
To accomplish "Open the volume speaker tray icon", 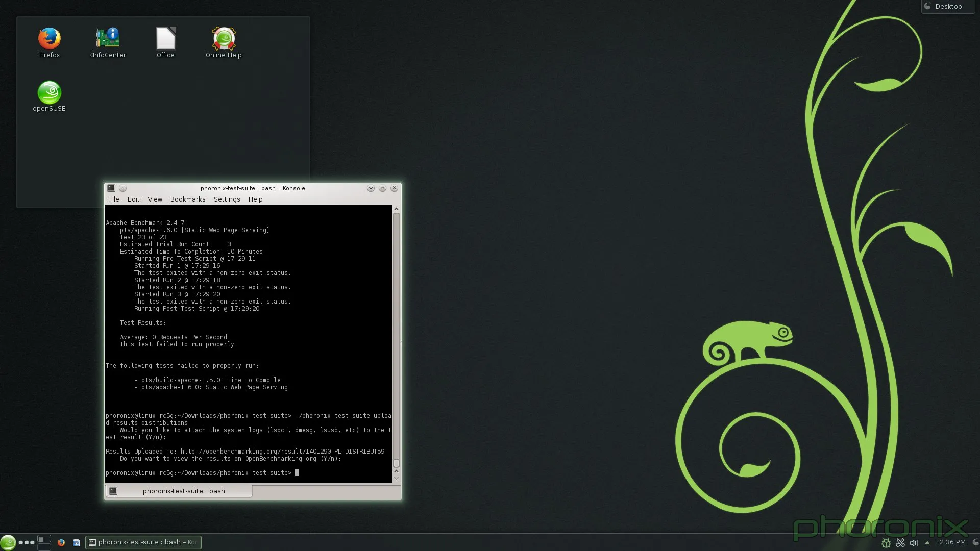I will coord(914,543).
